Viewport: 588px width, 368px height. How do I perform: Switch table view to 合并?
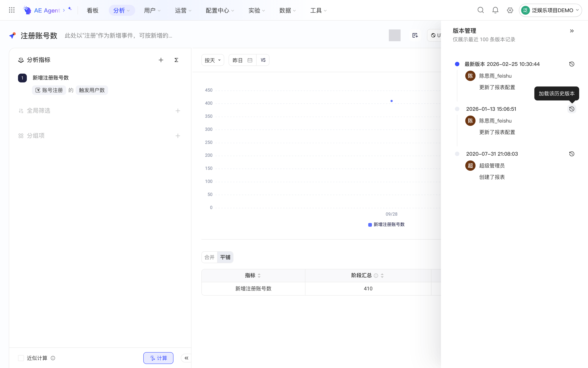[209, 257]
